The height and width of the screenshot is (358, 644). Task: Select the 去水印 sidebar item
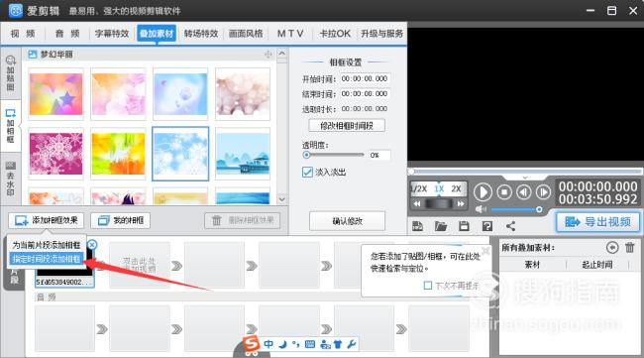pos(10,179)
